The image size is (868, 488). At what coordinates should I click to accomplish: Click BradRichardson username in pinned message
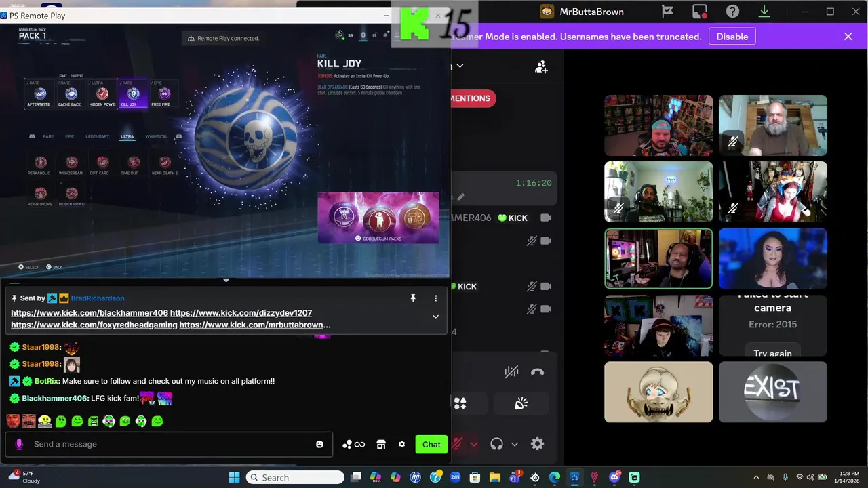coord(98,298)
